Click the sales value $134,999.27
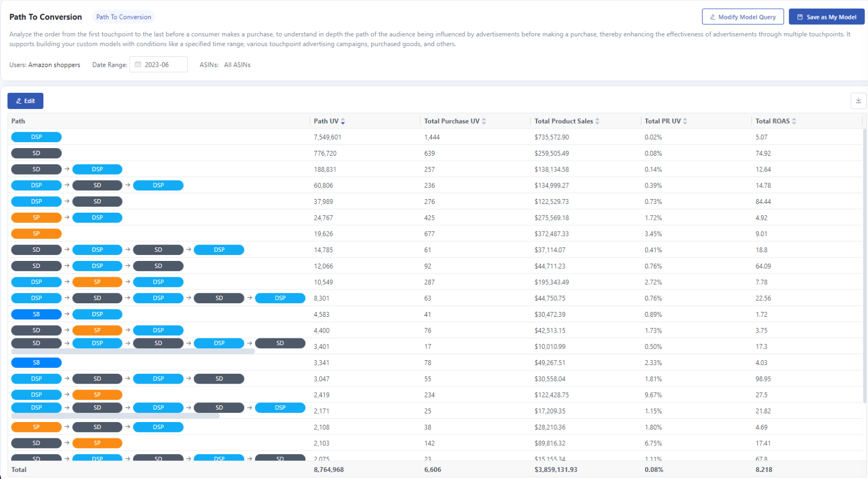The width and height of the screenshot is (868, 479). pyautogui.click(x=552, y=186)
